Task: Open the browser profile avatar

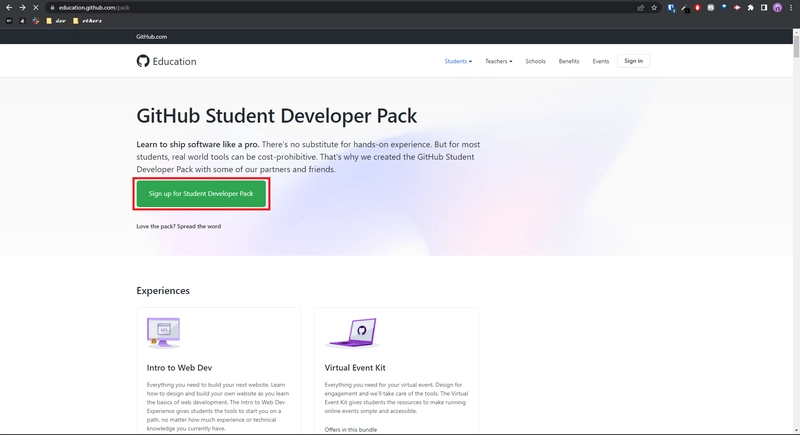Action: [777, 7]
